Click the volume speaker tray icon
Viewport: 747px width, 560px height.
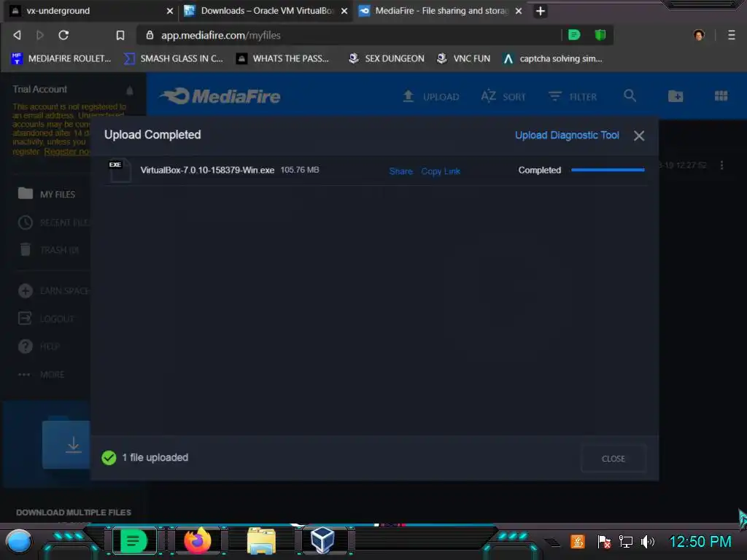[x=648, y=542]
